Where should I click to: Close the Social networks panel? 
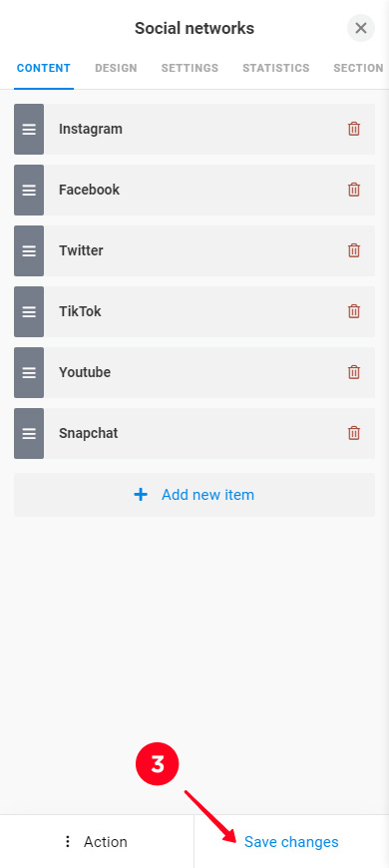[361, 28]
